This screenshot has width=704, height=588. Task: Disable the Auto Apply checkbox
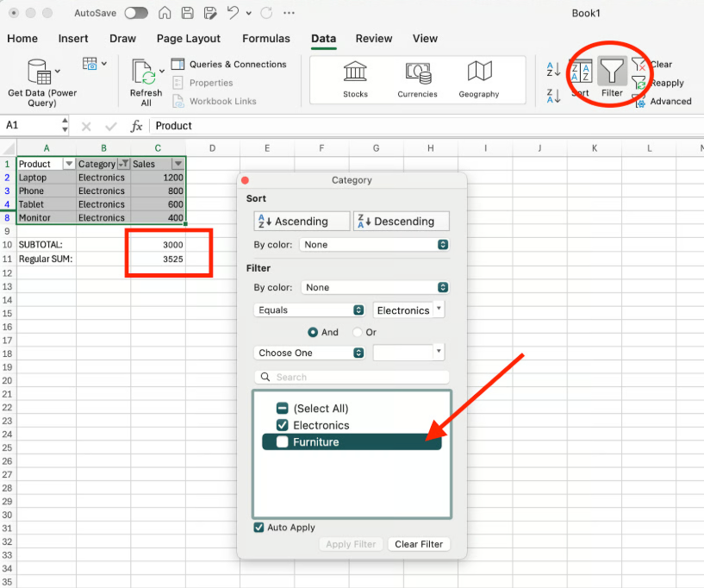tap(258, 527)
